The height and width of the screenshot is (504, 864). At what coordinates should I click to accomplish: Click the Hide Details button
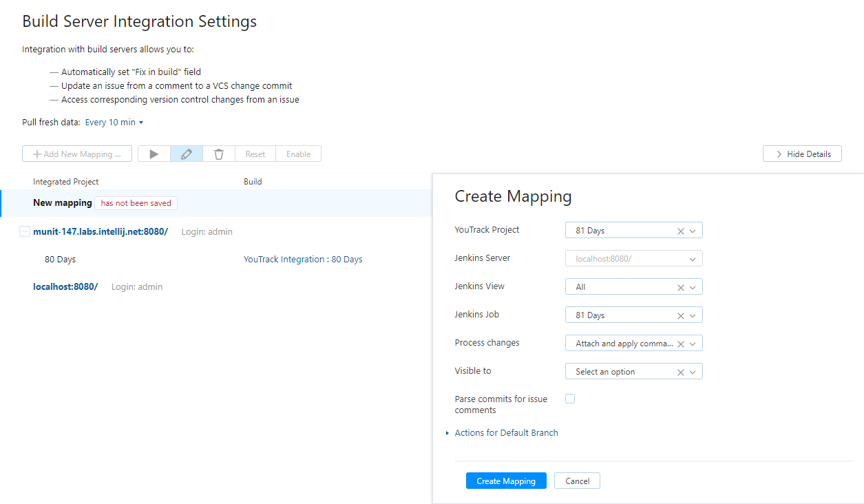802,154
